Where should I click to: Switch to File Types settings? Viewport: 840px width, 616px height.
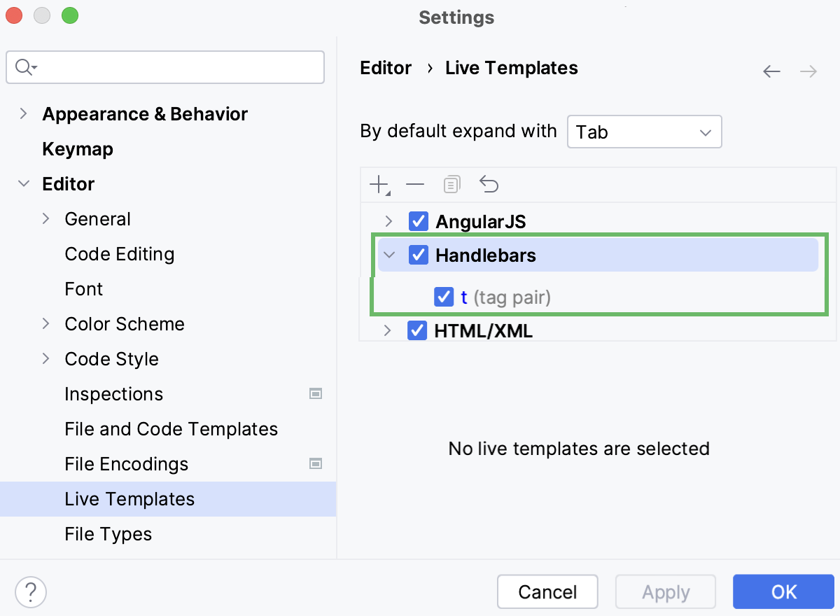pos(108,534)
